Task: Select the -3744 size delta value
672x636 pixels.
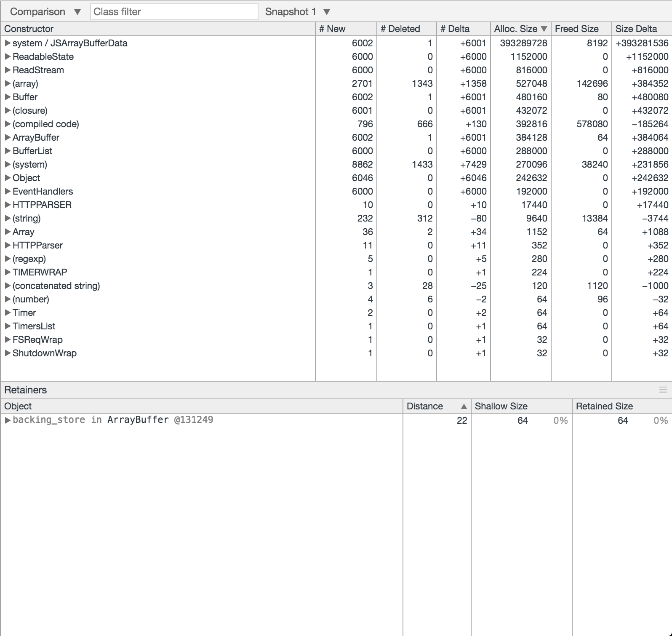Action: 655,218
